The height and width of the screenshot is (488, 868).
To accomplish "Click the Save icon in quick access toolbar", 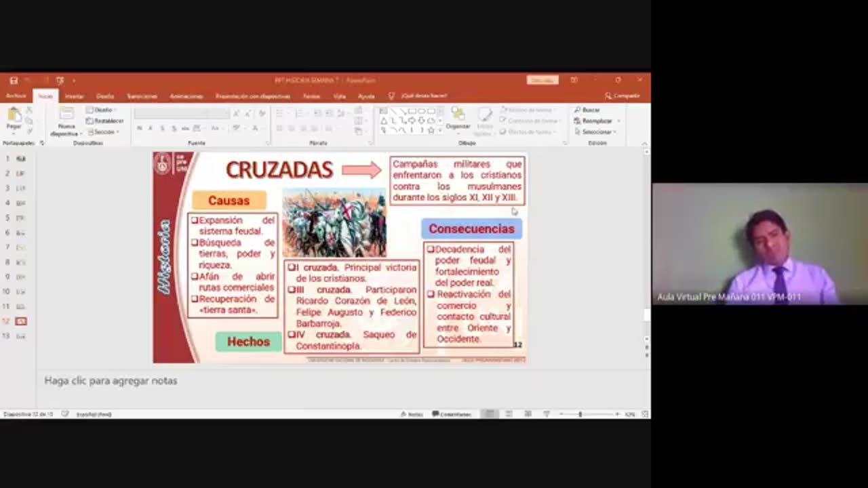I will [x=14, y=80].
